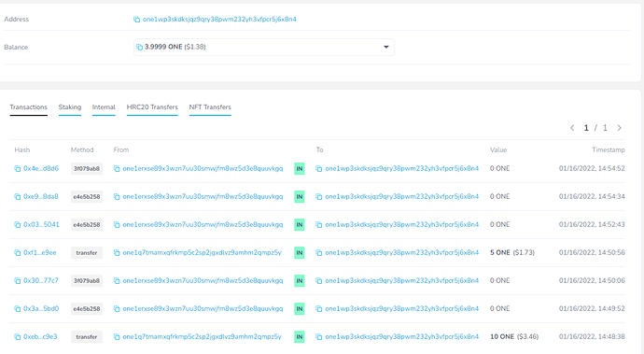Copy From address in 0x4e...d8d6 row

click(x=117, y=168)
